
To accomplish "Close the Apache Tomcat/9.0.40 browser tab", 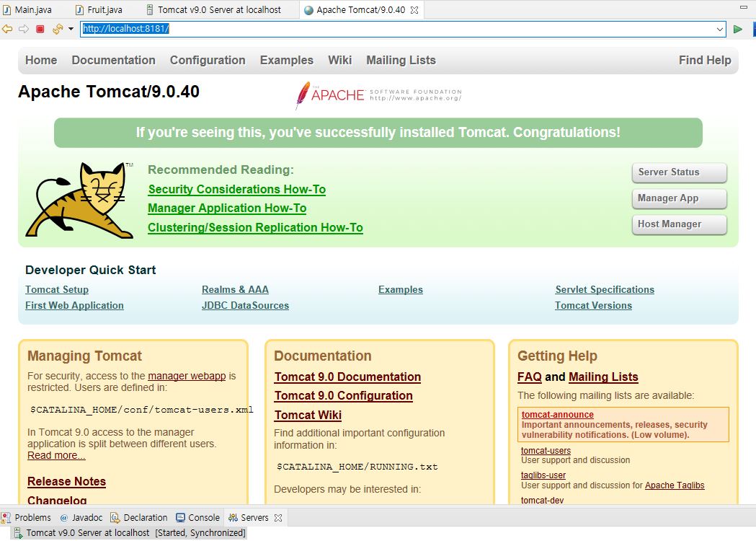I will point(414,10).
